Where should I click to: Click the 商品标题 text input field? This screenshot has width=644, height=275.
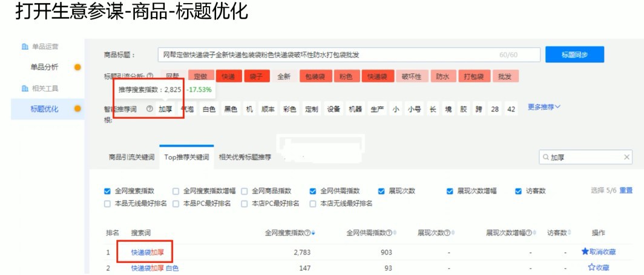327,55
